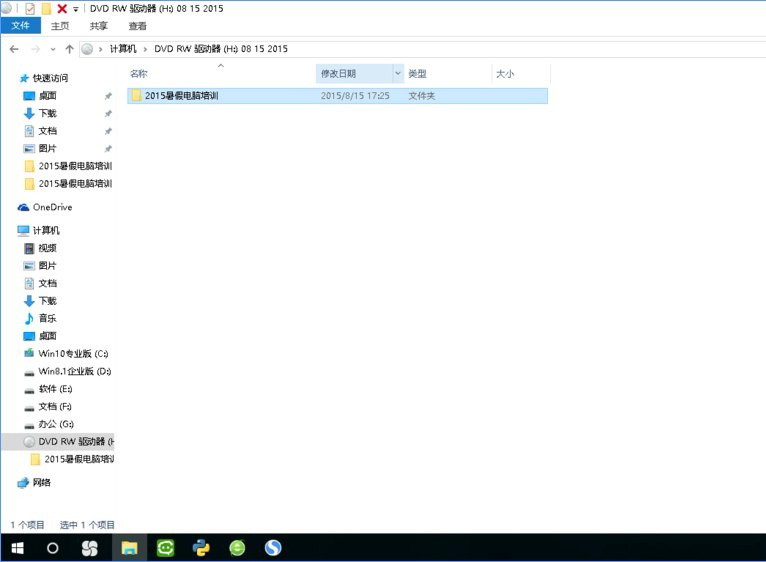The width and height of the screenshot is (766, 562).
Task: Open 图片 folder under 计算机
Action: pos(47,266)
